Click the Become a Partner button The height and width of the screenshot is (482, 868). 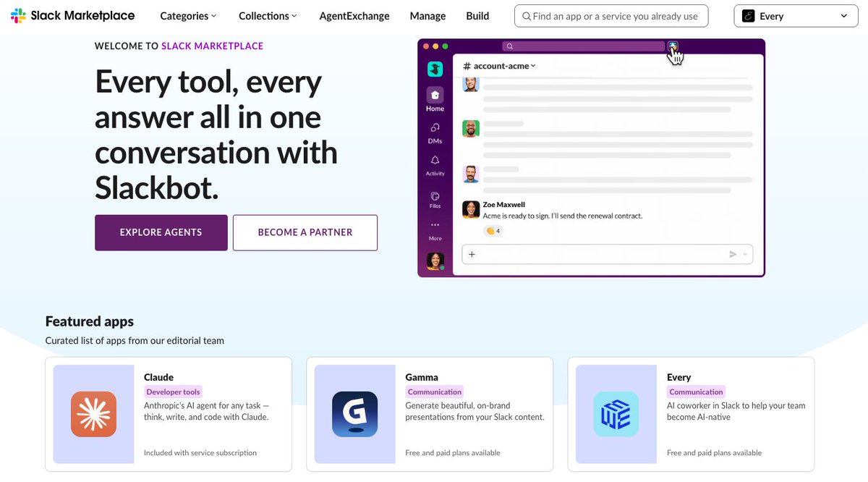305,232
